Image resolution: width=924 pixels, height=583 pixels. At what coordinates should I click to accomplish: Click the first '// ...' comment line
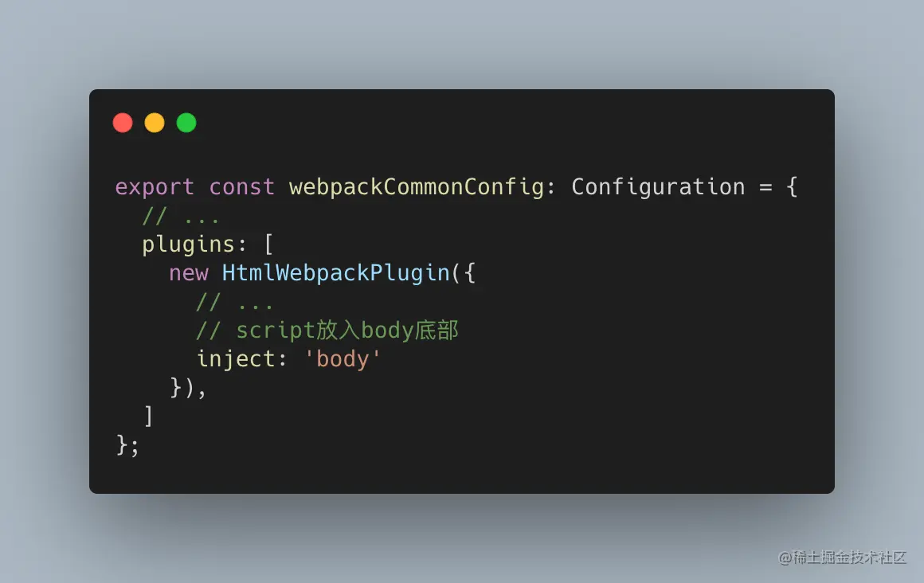click(x=181, y=217)
